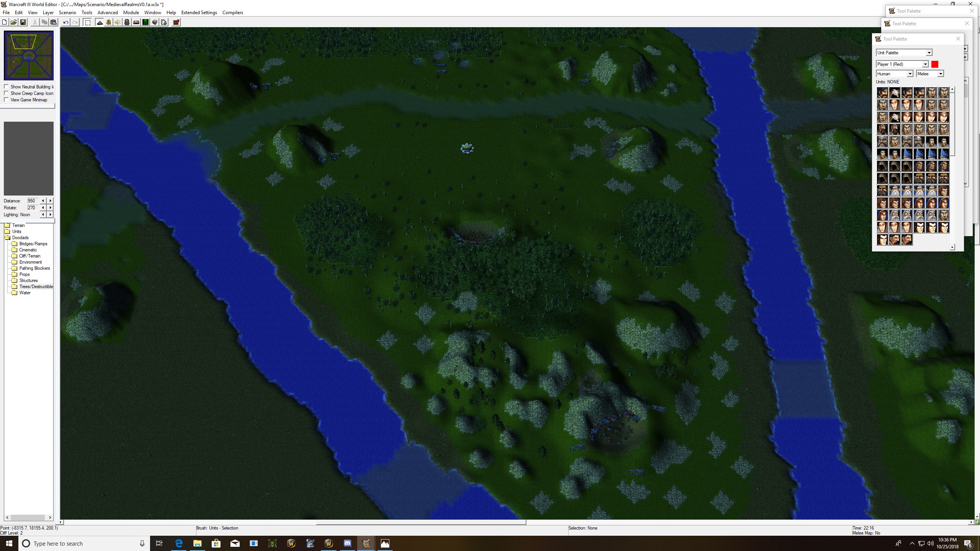Click the Test Map checkmark icon
The image size is (980, 551).
[x=176, y=22]
